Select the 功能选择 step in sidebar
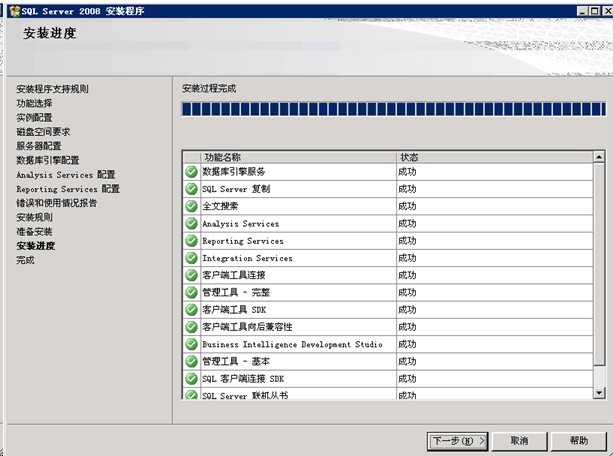This screenshot has height=456, width=613. [x=34, y=103]
